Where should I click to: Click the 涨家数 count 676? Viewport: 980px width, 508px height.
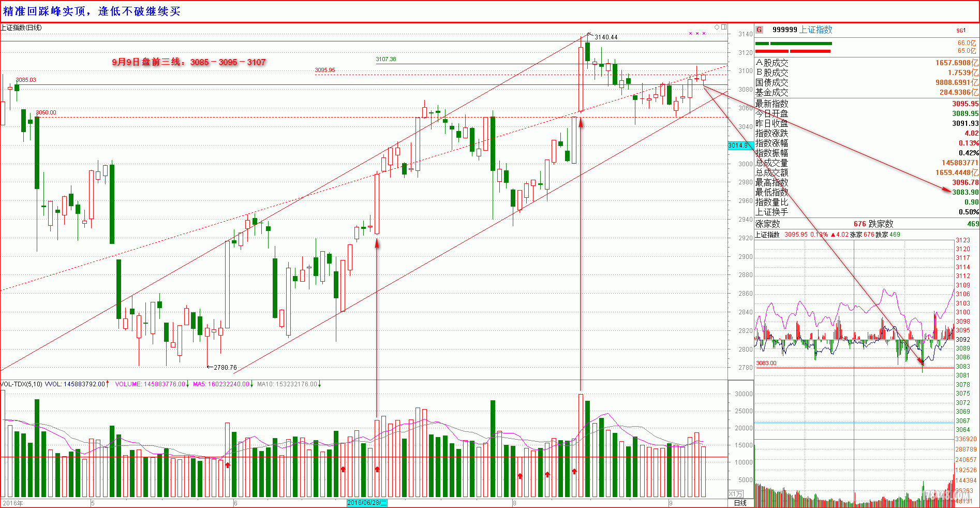[860, 224]
